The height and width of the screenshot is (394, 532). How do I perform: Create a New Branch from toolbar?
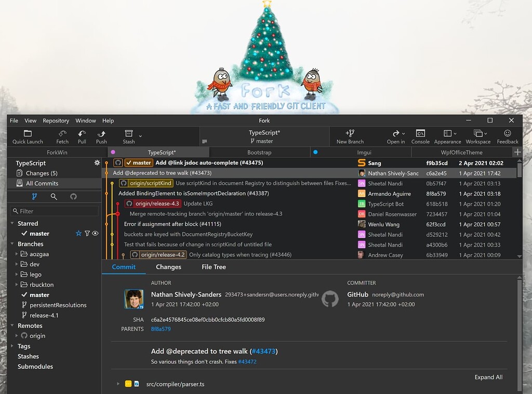pos(350,137)
